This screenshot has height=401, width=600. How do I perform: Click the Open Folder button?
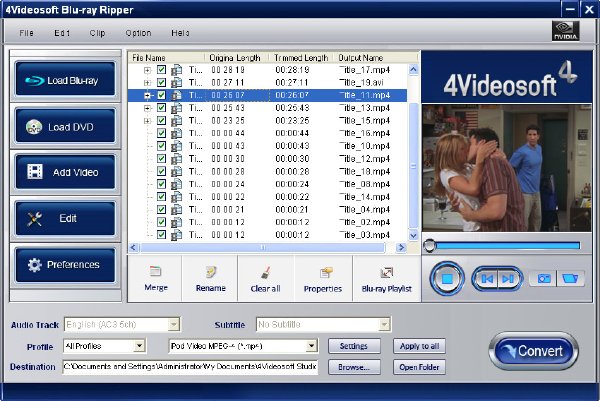pyautogui.click(x=419, y=367)
